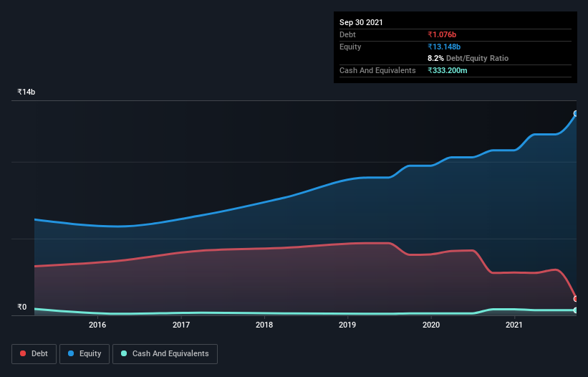Click the ₹14b y-axis label

(26, 92)
